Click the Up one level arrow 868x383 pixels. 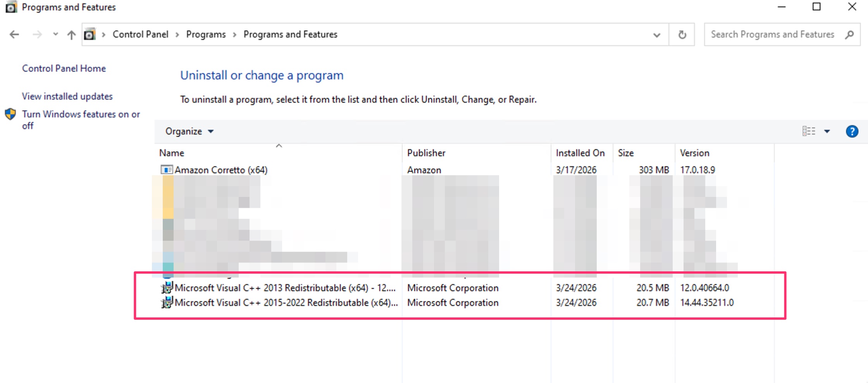pos(71,35)
